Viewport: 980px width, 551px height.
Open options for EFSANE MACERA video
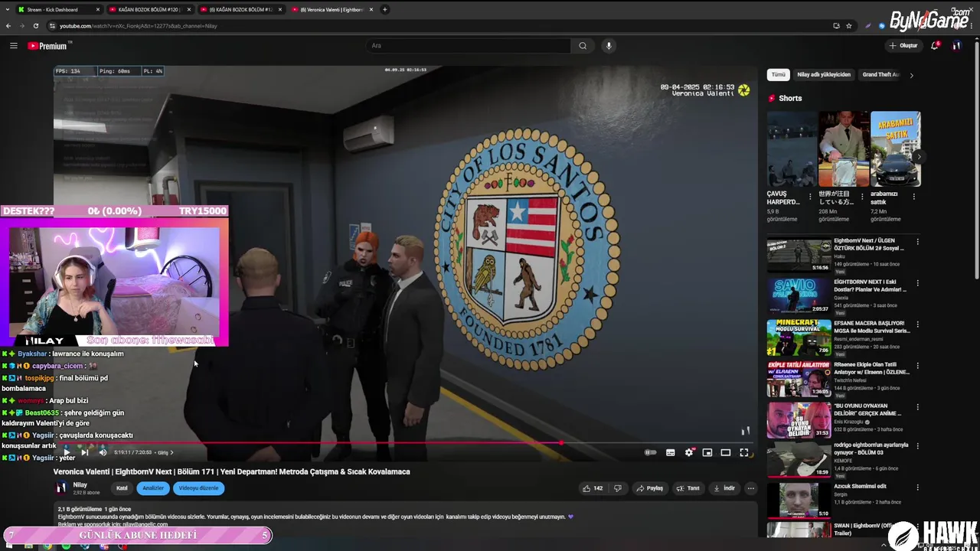[x=917, y=324]
